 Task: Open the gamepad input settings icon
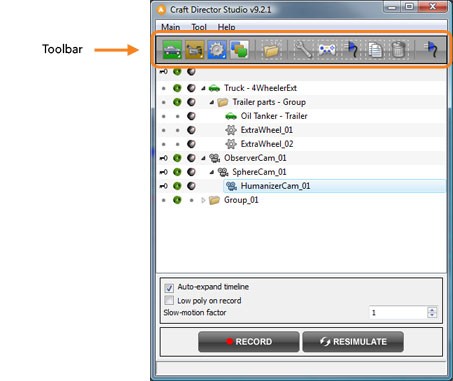pos(327,50)
